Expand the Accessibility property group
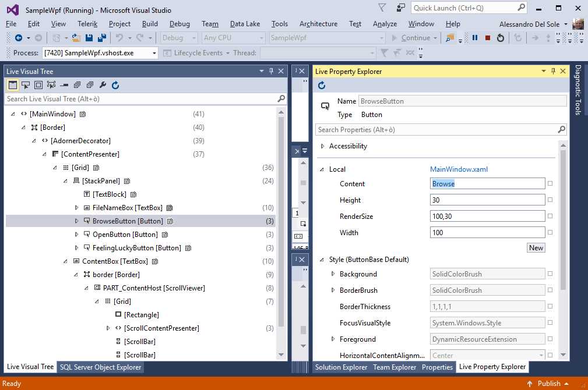Screen dimensions: 588x390 [322, 146]
